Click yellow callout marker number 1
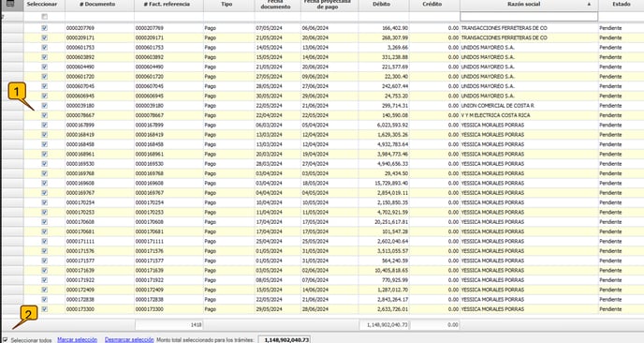 click(x=17, y=91)
